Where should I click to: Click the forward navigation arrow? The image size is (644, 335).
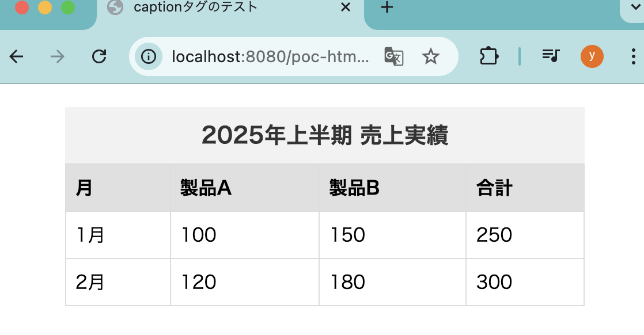coord(58,56)
